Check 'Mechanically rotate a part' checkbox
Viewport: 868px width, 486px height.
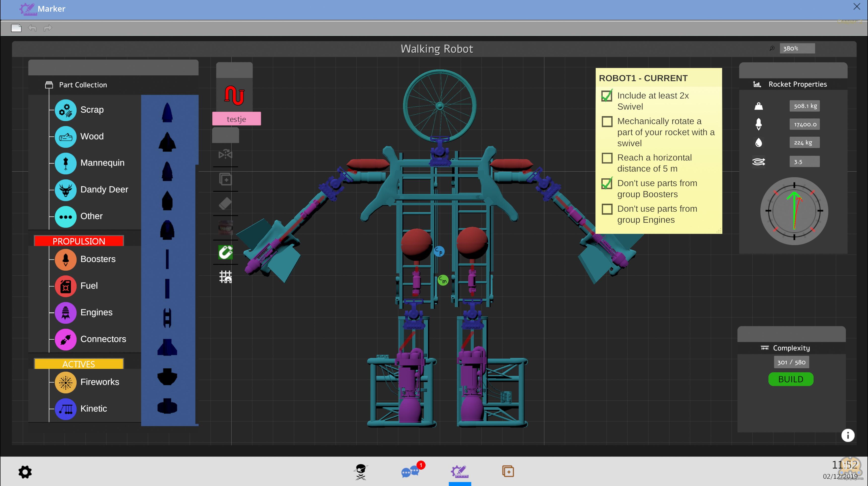click(x=607, y=121)
